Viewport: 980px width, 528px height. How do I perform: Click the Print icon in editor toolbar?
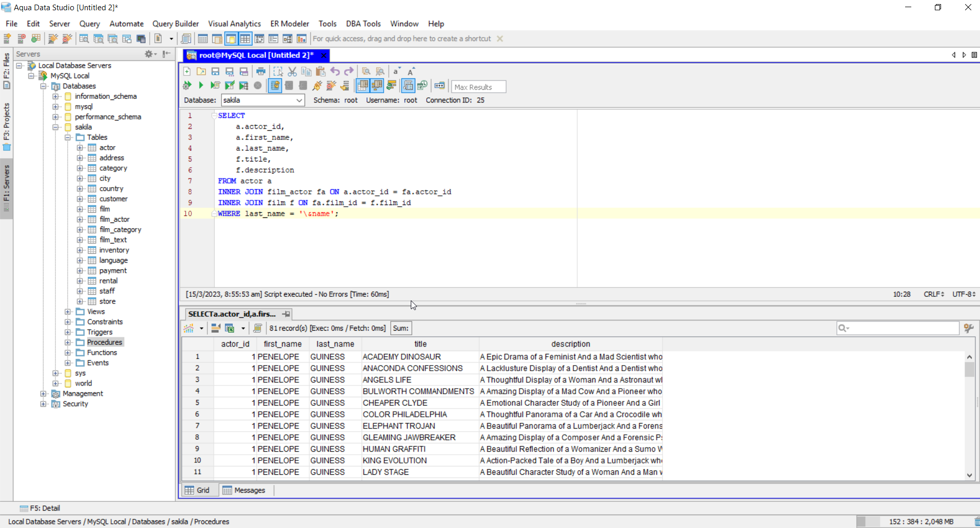pos(261,72)
